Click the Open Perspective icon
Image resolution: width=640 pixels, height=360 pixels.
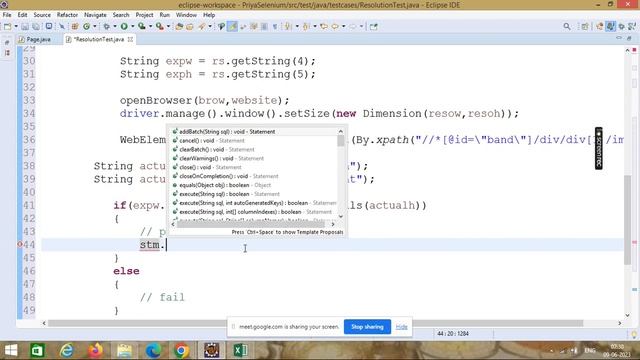coord(585,27)
